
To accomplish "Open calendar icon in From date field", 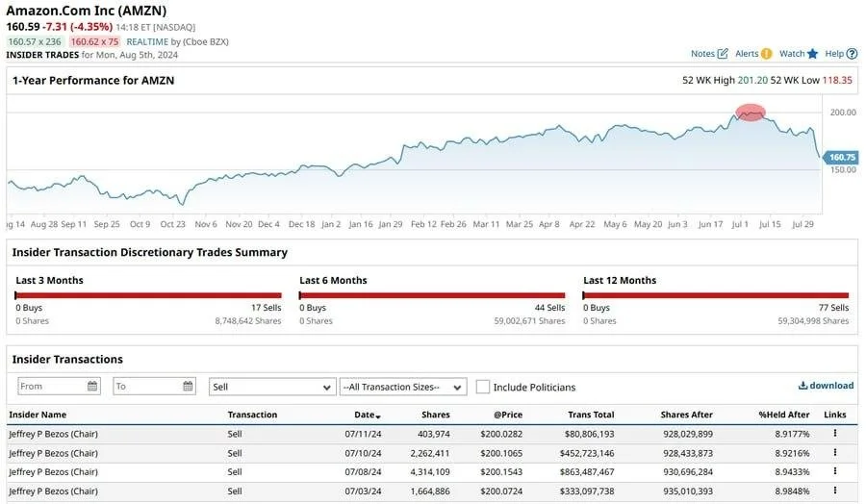I will coord(92,386).
